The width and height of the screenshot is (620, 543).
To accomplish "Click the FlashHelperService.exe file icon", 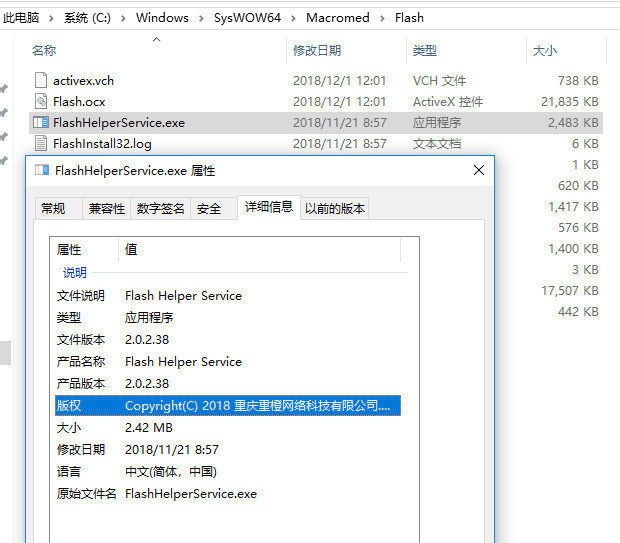I will (41, 122).
